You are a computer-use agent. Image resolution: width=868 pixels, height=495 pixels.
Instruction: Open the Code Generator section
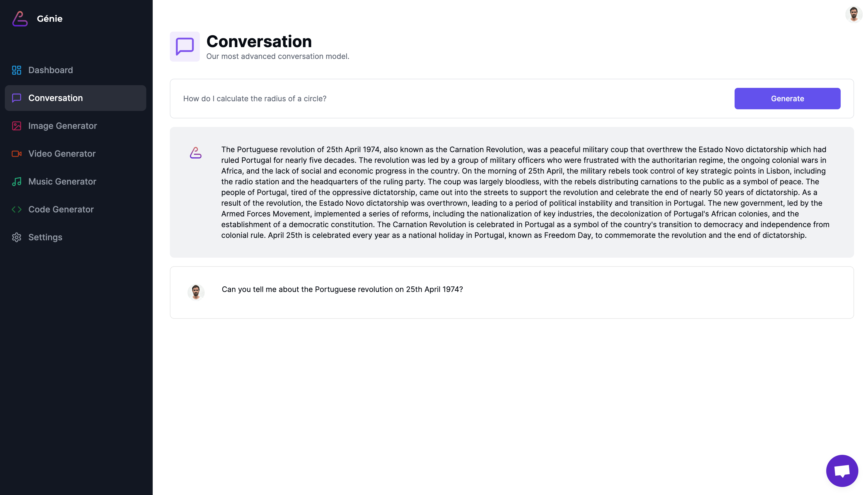(x=61, y=209)
